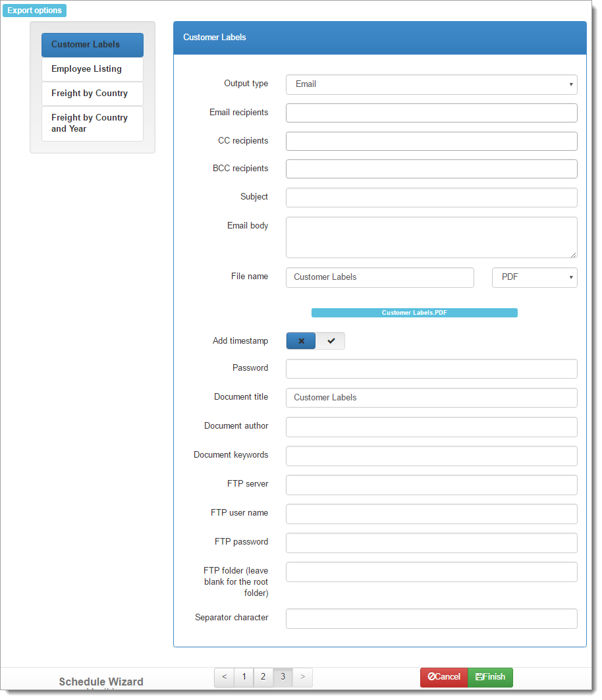Expand the PDF file format dropdown
Image resolution: width=602 pixels, height=700 pixels.
(534, 277)
